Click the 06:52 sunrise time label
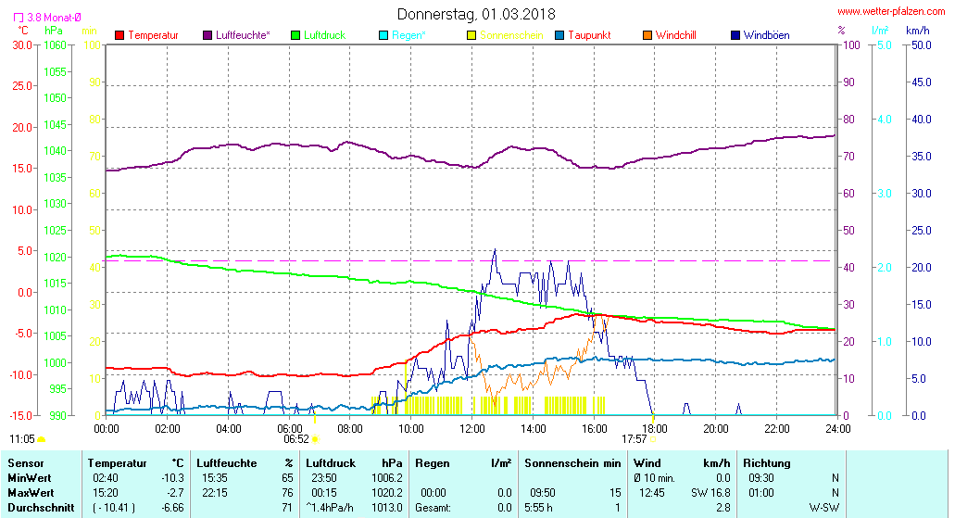 click(296, 439)
